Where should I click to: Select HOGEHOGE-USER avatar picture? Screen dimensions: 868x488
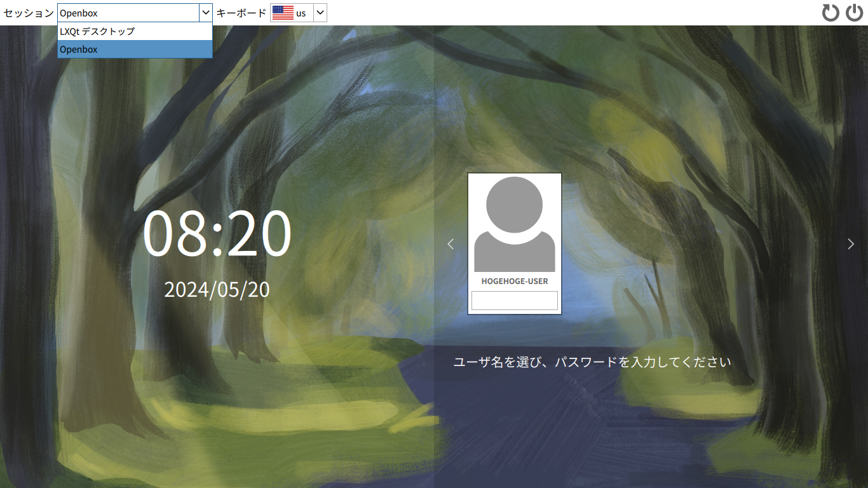pos(515,224)
